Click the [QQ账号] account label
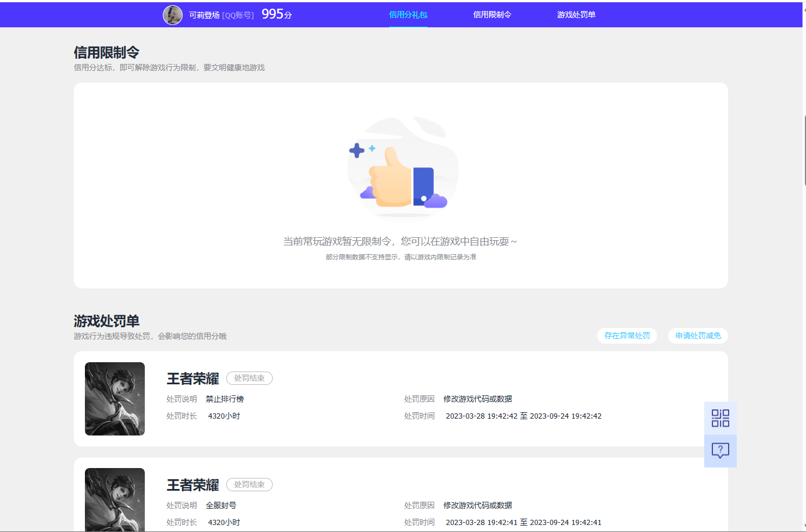Viewport: 806px width, 532px height. tap(237, 15)
